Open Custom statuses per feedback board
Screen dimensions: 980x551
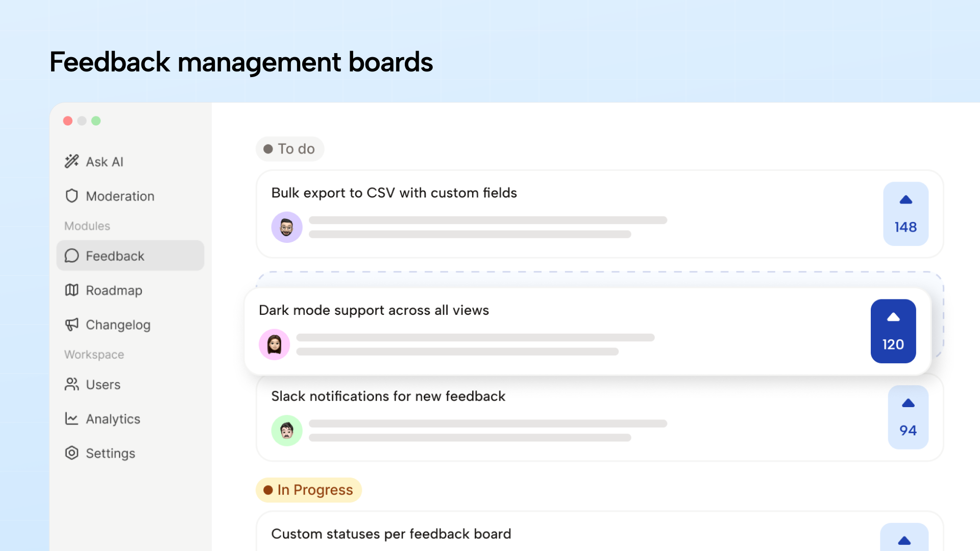pyautogui.click(x=391, y=534)
